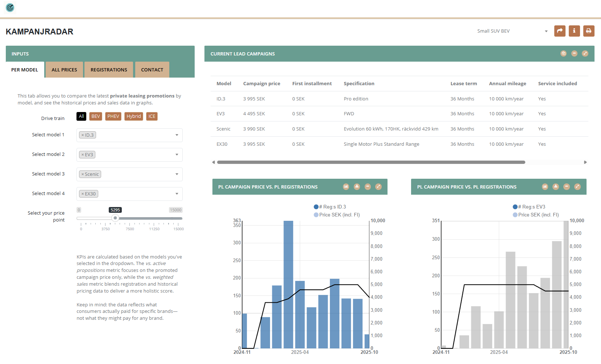Switch to the ALL PRICES tab
This screenshot has height=364, width=601.
[x=64, y=69]
